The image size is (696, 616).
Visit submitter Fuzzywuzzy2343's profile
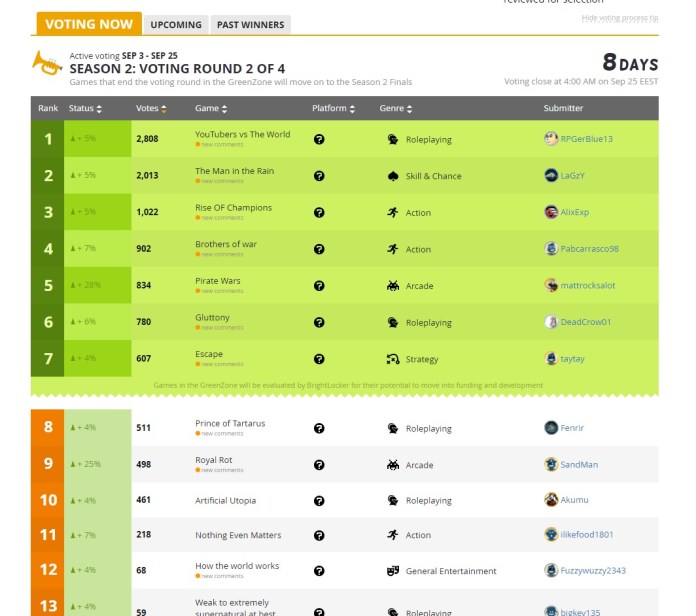click(x=593, y=570)
